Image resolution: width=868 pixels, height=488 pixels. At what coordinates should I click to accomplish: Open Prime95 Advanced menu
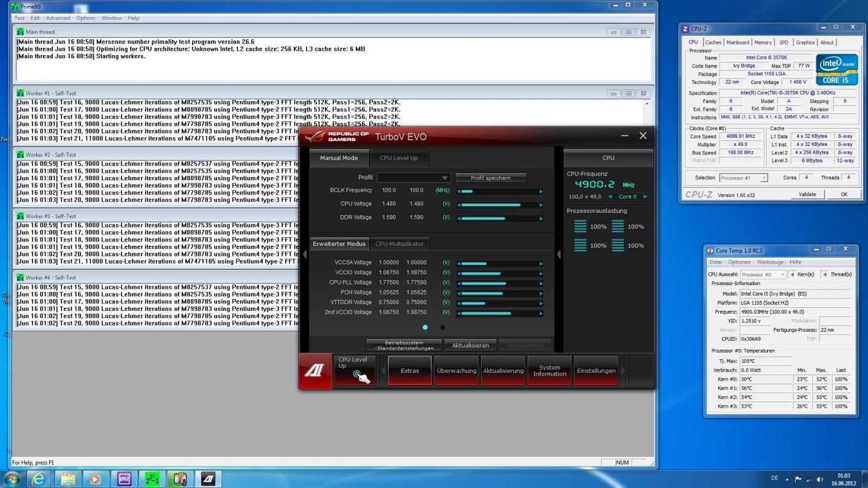tap(58, 18)
